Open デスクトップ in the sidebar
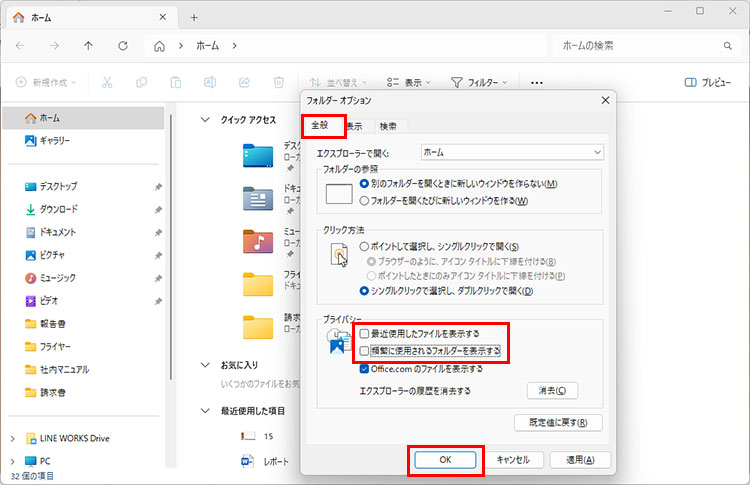Viewport: 750px width, 485px height. (51, 186)
